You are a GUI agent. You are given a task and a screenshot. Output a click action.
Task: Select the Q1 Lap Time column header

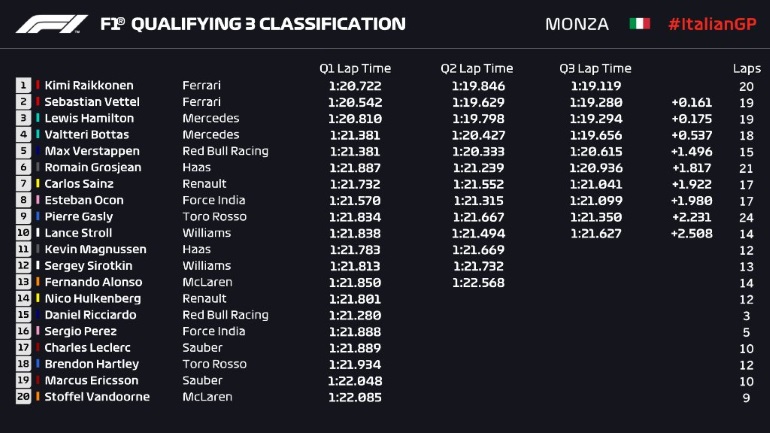point(355,69)
